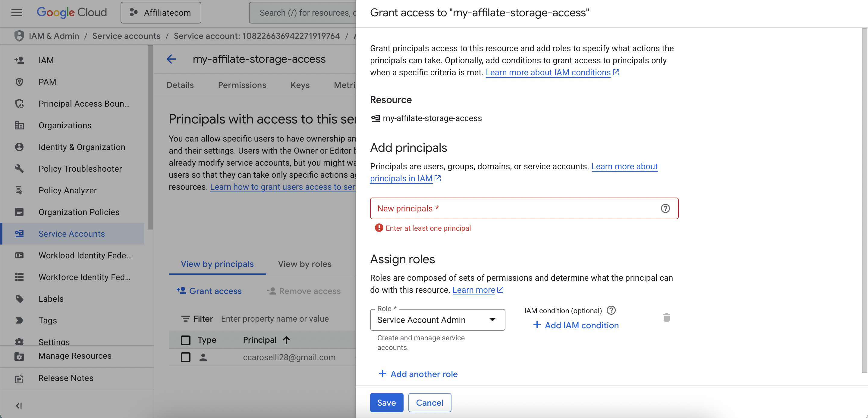Screen dimensions: 868x418
Task: Click the Manage Resources icon
Action: pyautogui.click(x=19, y=356)
